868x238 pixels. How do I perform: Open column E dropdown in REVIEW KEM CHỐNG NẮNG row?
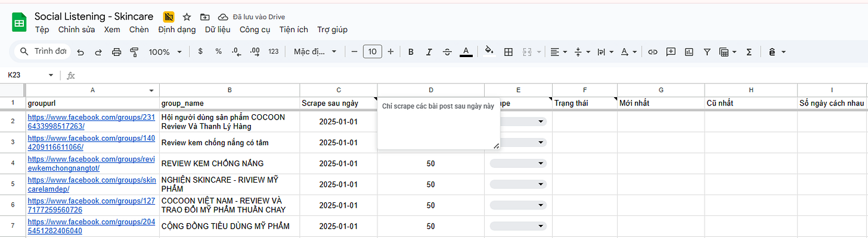pyautogui.click(x=518, y=163)
